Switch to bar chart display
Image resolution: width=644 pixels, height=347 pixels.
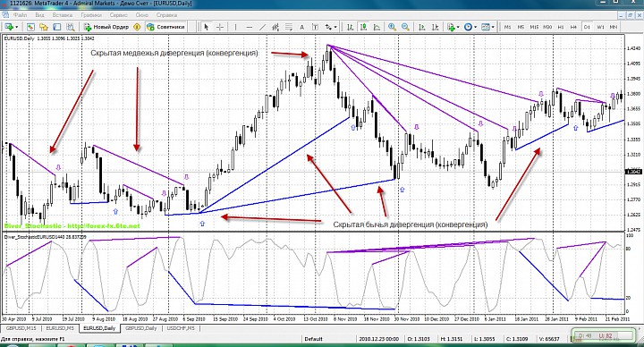coord(350,27)
